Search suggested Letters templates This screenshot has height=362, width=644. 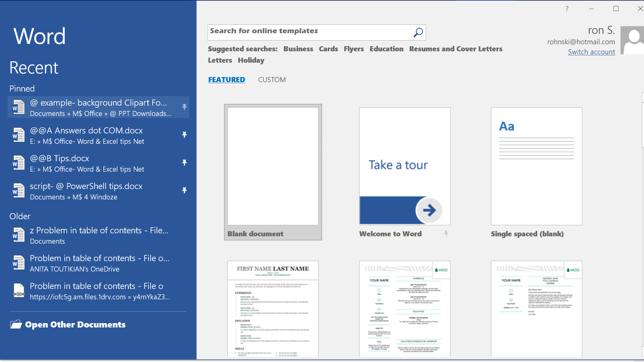click(220, 60)
